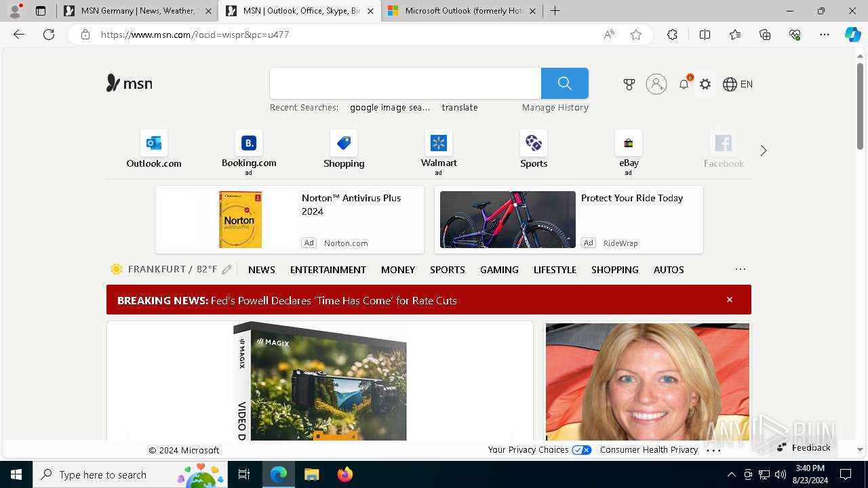The image size is (868, 488).
Task: Show more shortcuts with right arrow
Action: 764,150
